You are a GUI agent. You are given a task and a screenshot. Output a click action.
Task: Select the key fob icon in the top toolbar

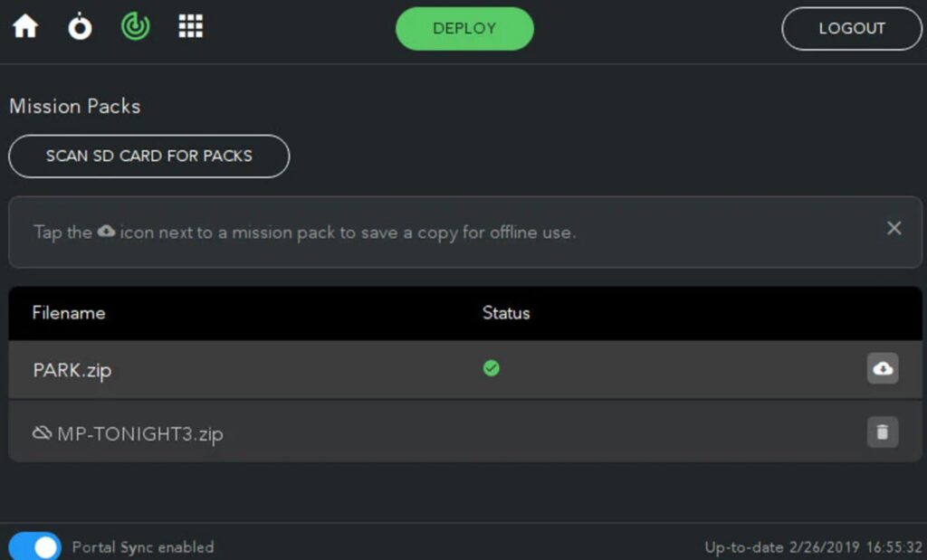point(80,26)
